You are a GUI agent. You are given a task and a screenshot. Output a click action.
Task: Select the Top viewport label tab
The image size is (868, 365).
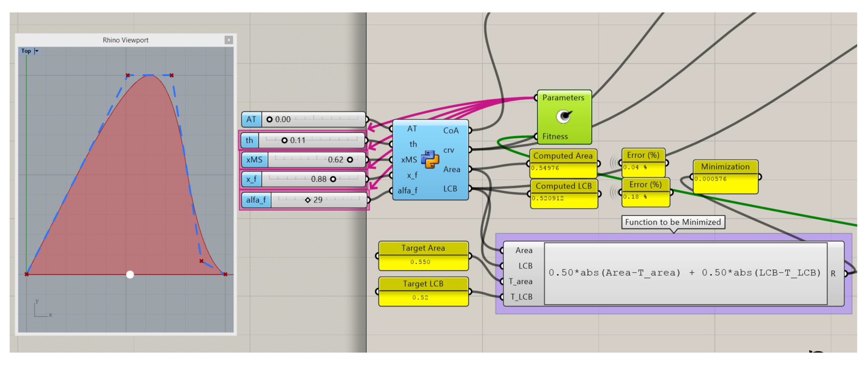26,51
